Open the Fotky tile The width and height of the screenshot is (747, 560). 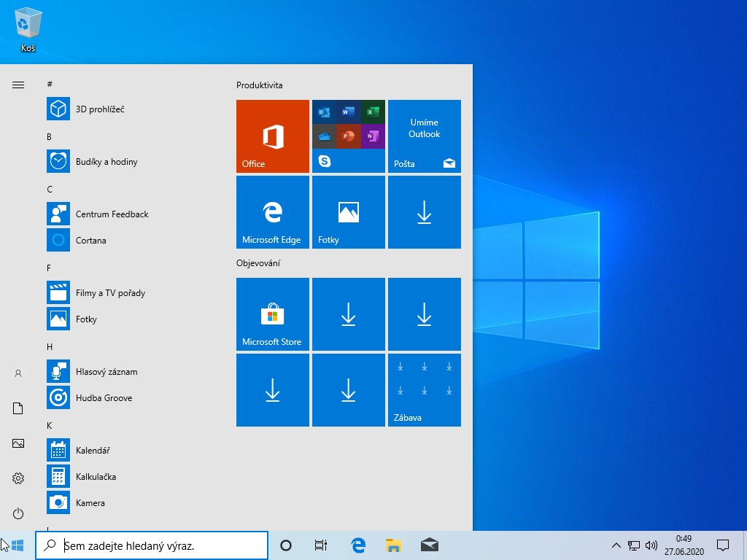(x=348, y=212)
